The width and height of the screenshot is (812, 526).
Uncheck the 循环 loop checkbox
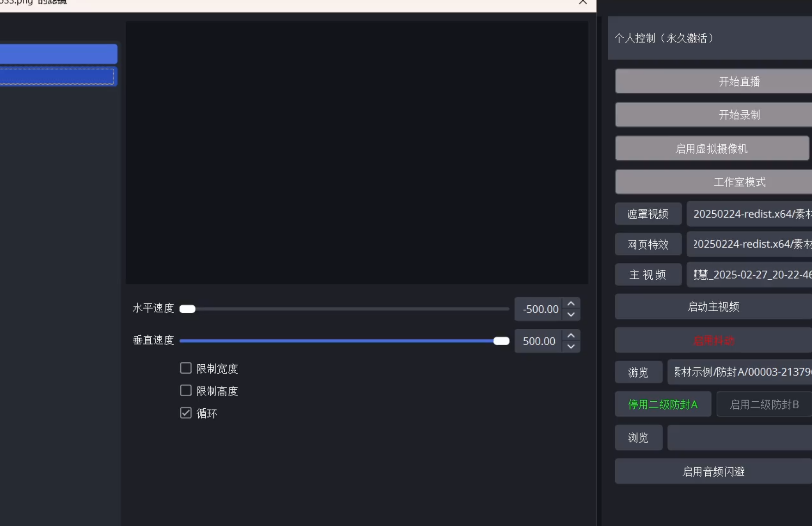click(186, 413)
